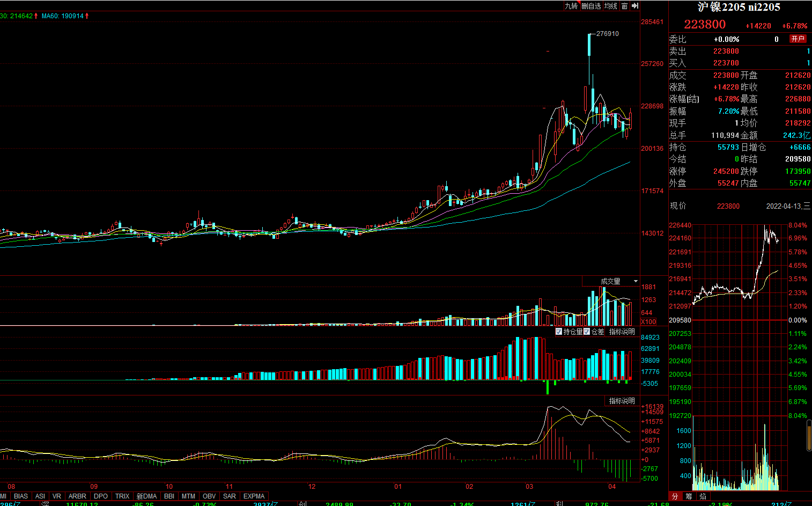
Task: Select the 焰 flame tab
Action: click(703, 496)
